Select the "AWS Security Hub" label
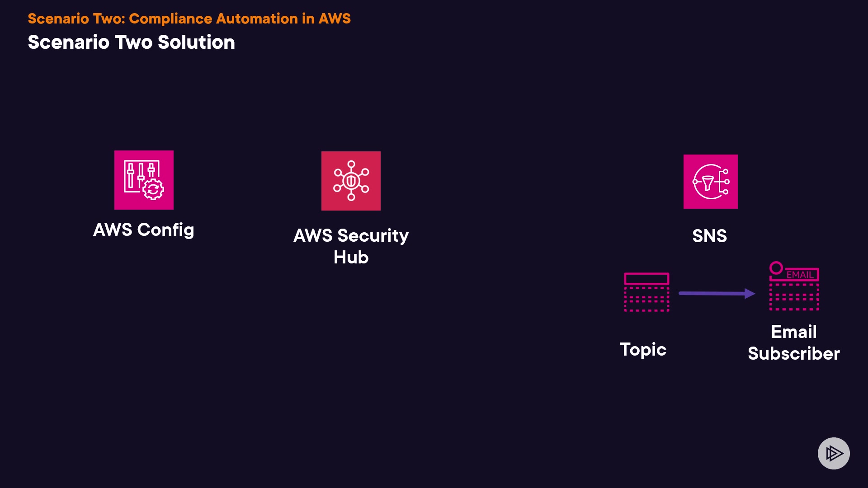 click(x=351, y=246)
